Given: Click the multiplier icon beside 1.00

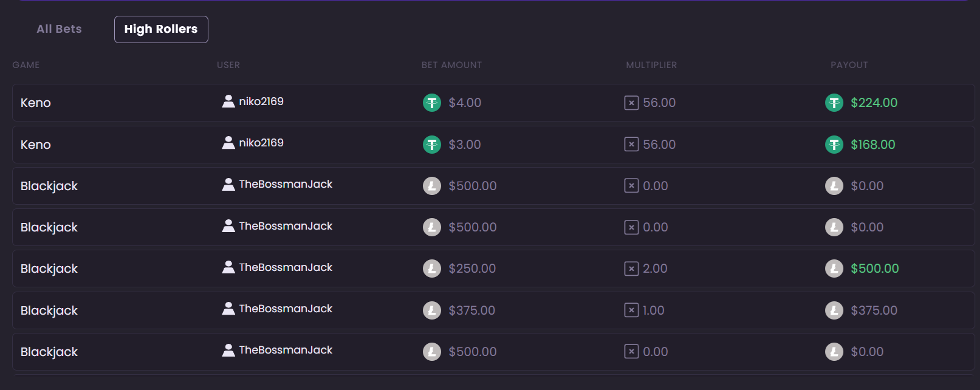Looking at the screenshot, I should click(x=631, y=310).
